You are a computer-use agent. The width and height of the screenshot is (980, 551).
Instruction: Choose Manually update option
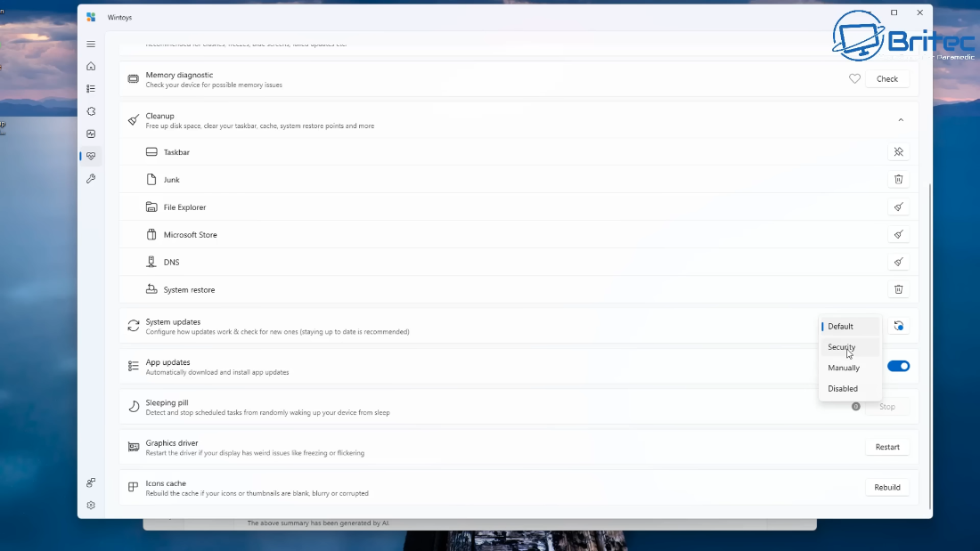(850, 368)
